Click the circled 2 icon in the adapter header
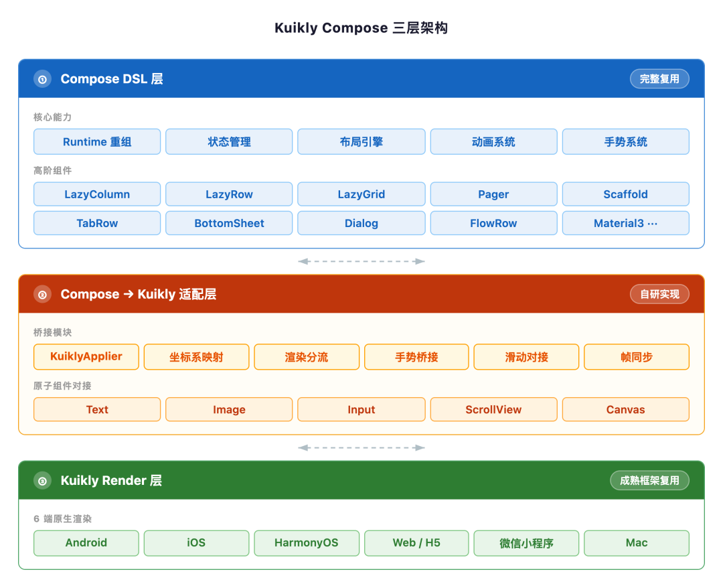Viewport: 723px width, 588px height. 42,294
